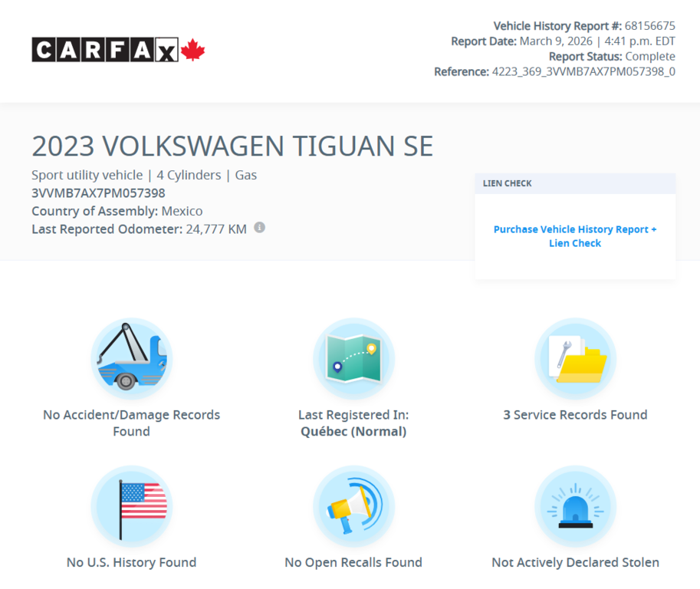Click the U.S. History flag icon

[131, 505]
